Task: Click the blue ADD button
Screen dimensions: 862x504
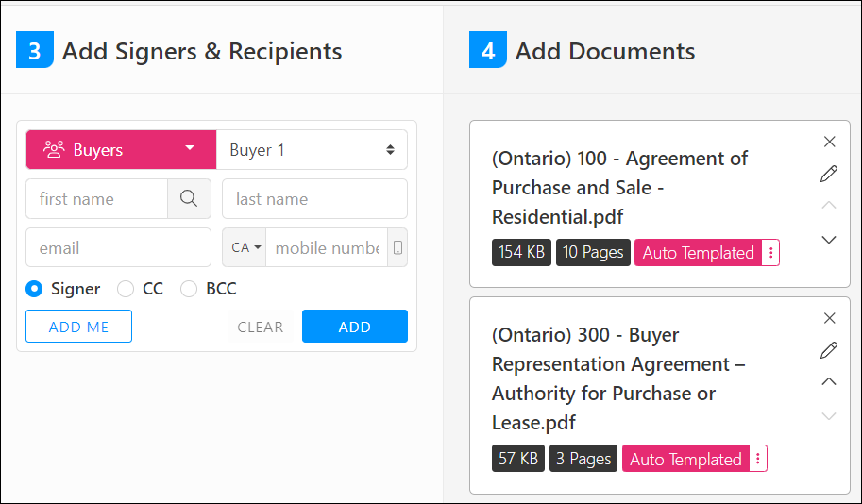Action: click(354, 327)
